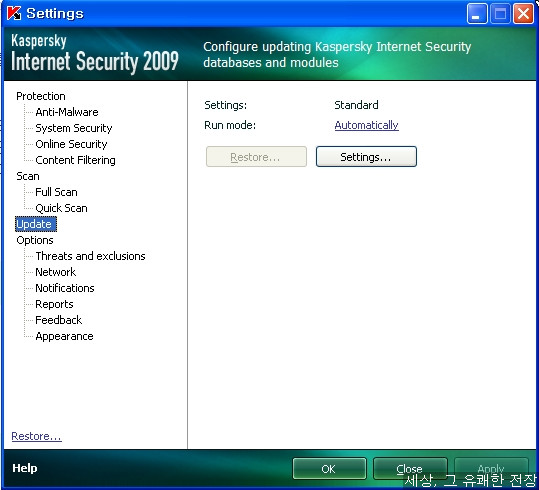This screenshot has height=490, width=539.
Task: Go to Content Filtering section
Action: tap(75, 160)
